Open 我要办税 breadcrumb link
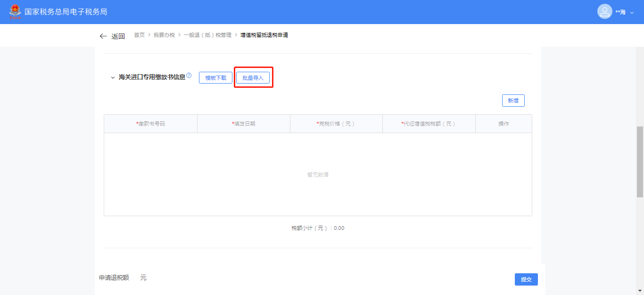Viewport: 644px width, 295px height. (164, 35)
